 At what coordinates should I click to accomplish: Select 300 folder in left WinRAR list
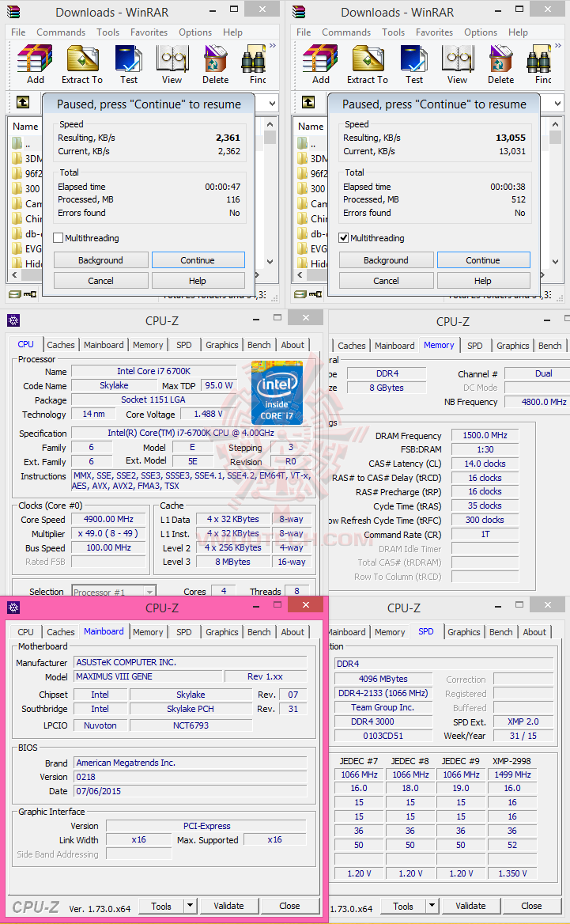pos(27,188)
